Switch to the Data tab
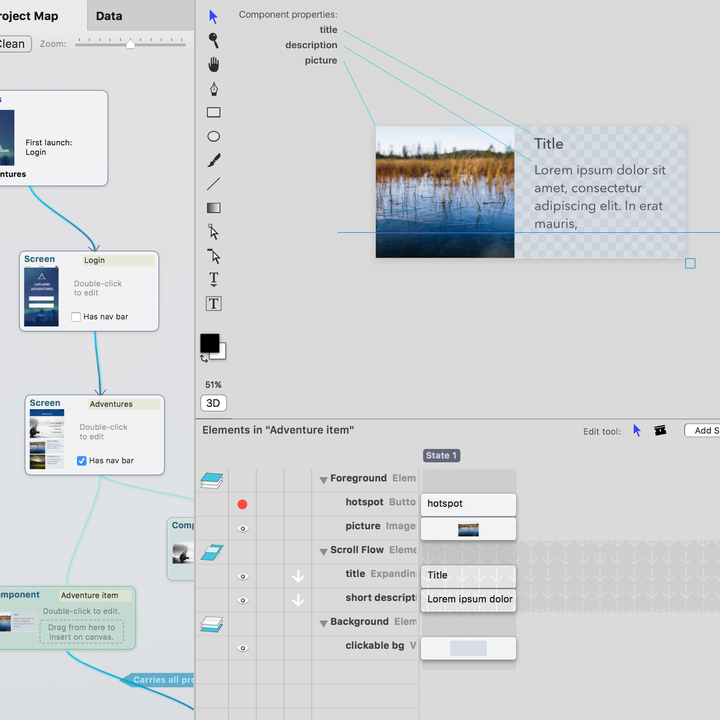720x720 pixels. click(x=109, y=16)
